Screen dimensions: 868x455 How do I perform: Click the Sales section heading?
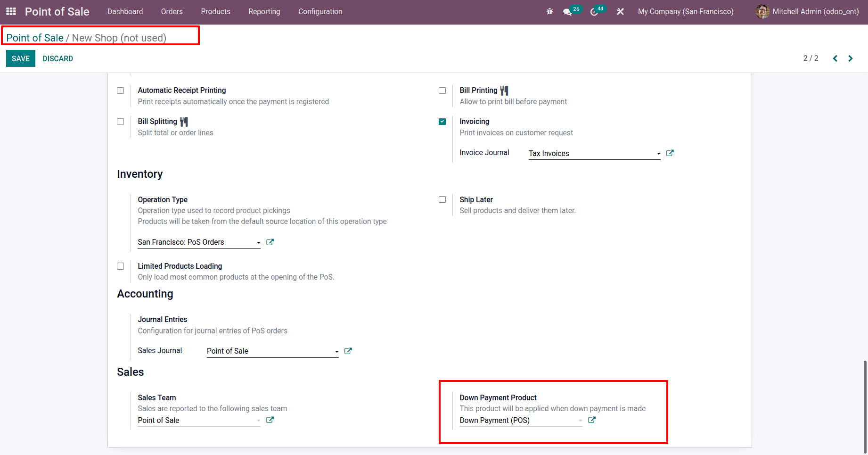click(131, 372)
